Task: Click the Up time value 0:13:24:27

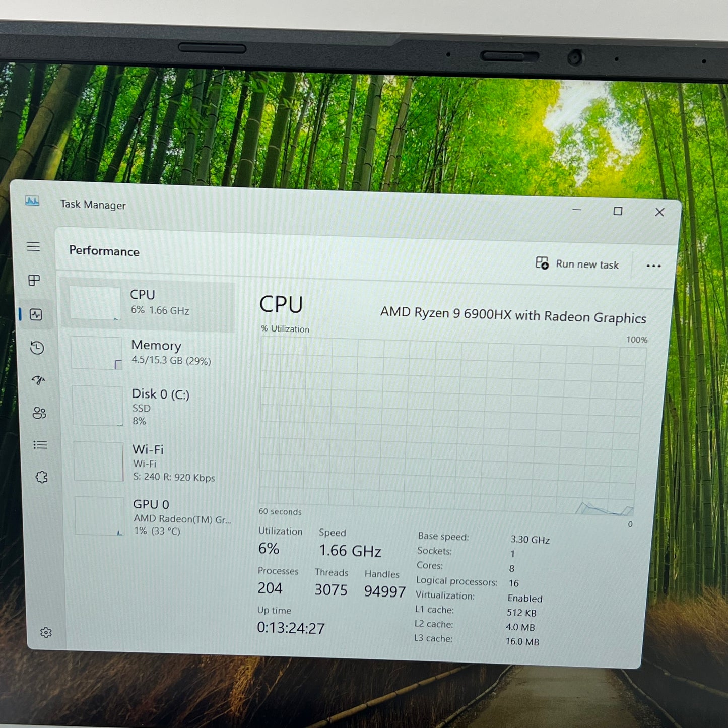Action: 291,628
